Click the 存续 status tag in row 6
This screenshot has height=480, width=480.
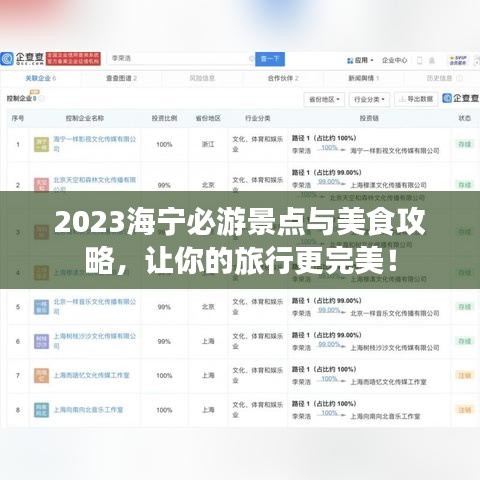464,341
